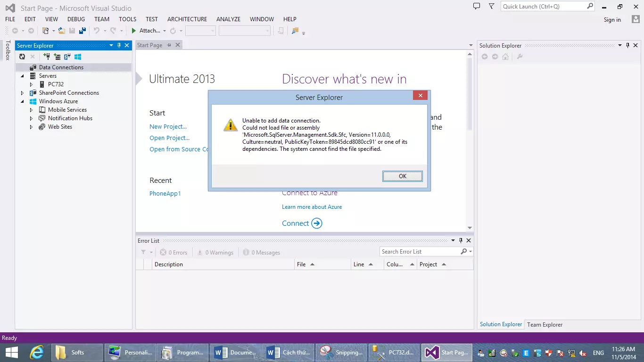Open the document tabs overflow dropdown
Image resolution: width=644 pixels, height=362 pixels.
471,46
